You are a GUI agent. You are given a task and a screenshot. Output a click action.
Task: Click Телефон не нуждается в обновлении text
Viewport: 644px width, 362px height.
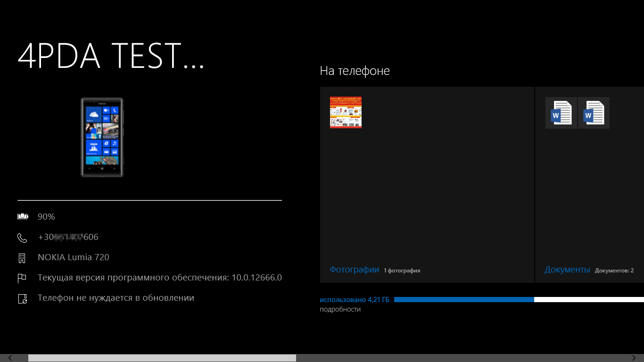[x=116, y=298]
